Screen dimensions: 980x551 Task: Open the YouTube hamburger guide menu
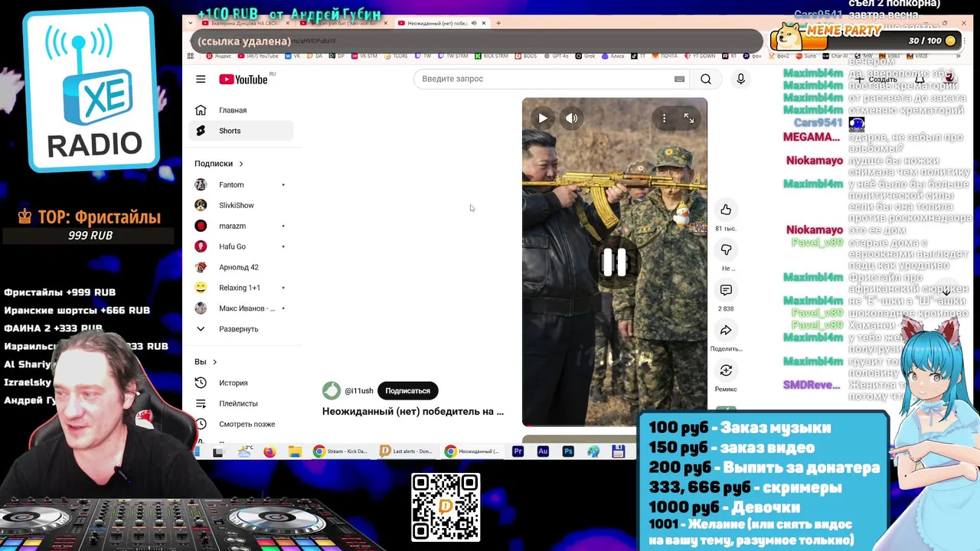point(201,79)
